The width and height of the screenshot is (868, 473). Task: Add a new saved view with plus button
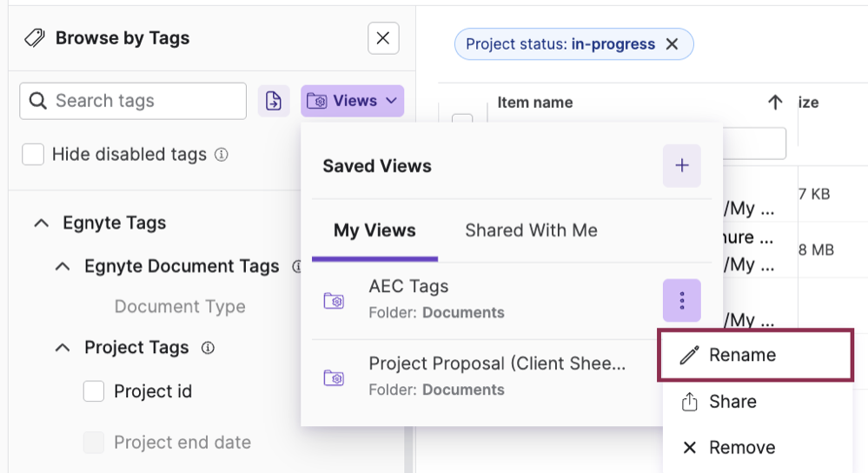point(682,165)
